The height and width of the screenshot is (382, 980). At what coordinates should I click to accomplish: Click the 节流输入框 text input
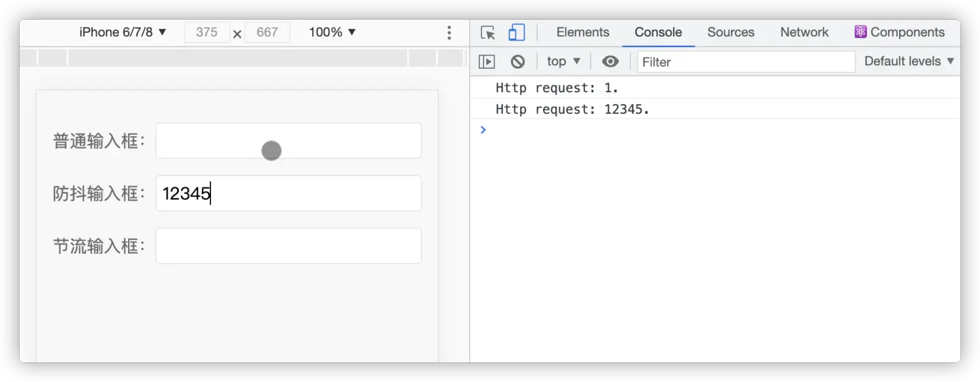(288, 246)
